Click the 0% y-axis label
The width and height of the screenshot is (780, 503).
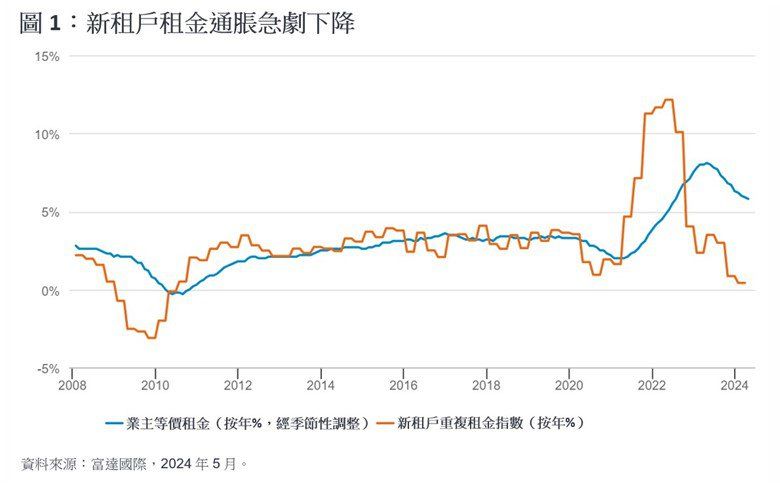pos(50,291)
